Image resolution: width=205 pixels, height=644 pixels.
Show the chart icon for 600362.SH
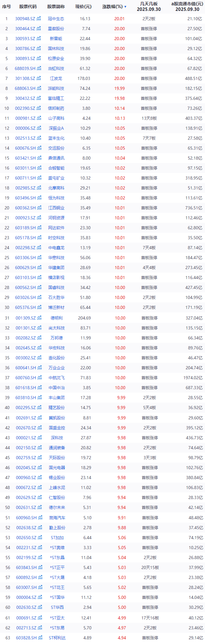pos(39,208)
